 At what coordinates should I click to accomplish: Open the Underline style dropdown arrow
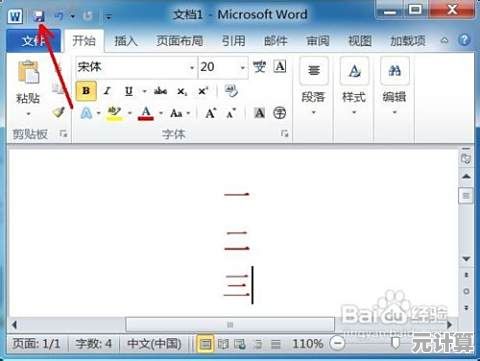click(144, 91)
